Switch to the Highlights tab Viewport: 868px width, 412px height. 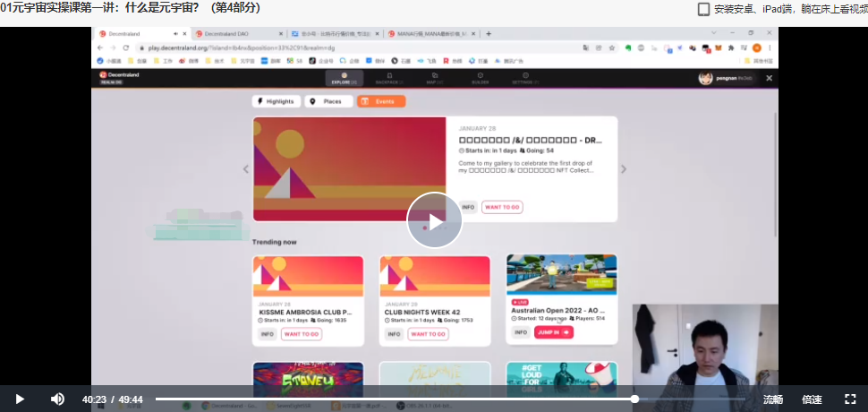click(x=277, y=101)
